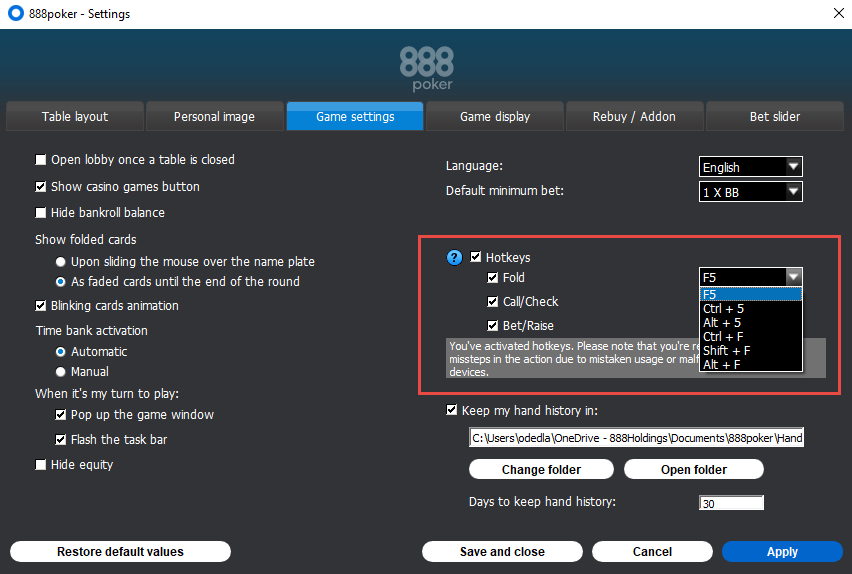
Task: Select Upon sliding the mouse over name plate
Action: 61,262
